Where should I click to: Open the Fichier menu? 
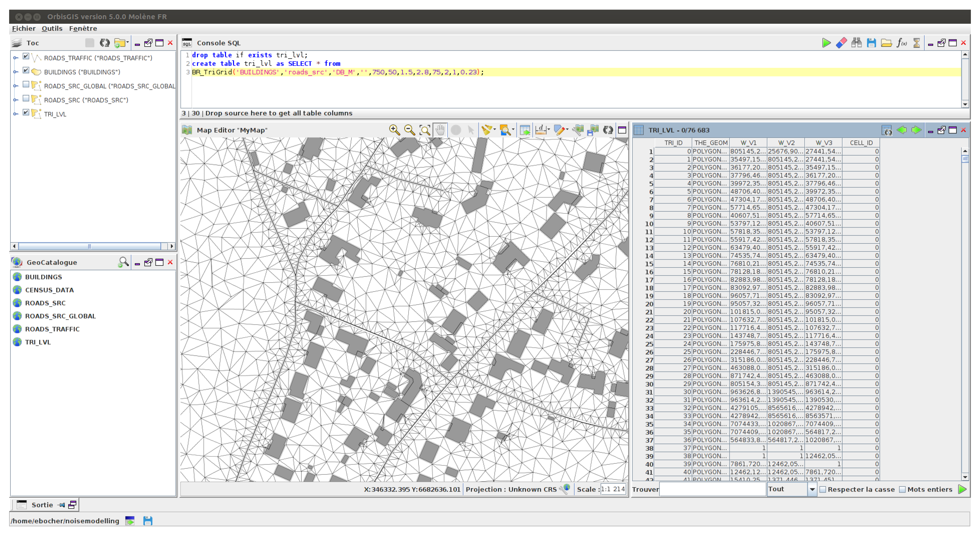(x=23, y=28)
